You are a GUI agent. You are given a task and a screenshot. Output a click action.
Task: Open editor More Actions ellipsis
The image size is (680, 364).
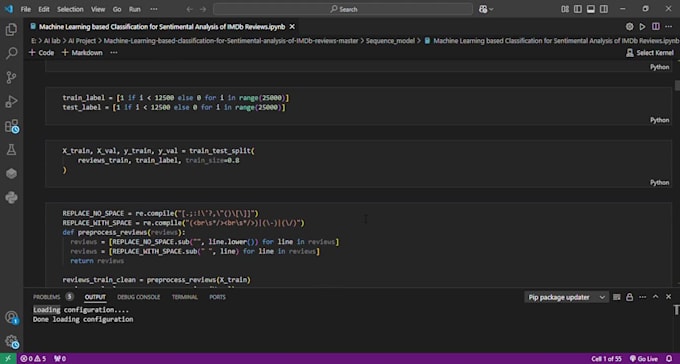coord(669,26)
